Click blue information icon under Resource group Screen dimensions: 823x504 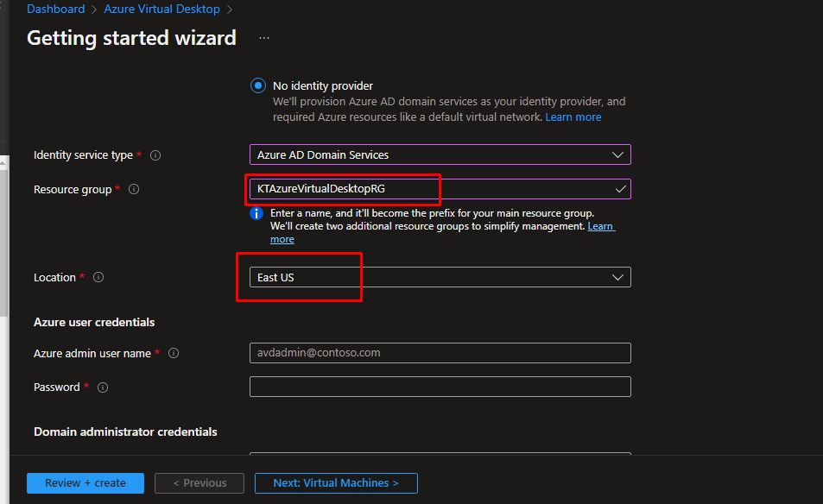click(x=256, y=213)
